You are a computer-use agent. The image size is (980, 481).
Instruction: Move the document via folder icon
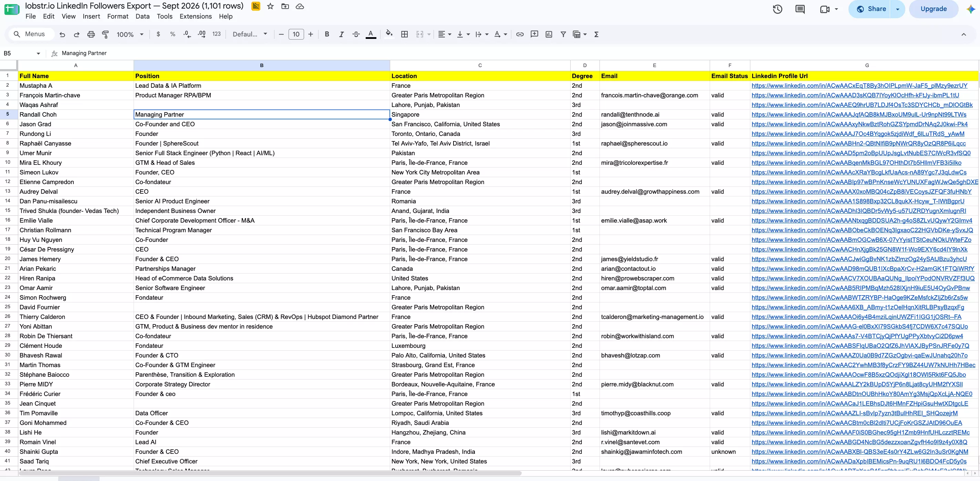(x=285, y=7)
